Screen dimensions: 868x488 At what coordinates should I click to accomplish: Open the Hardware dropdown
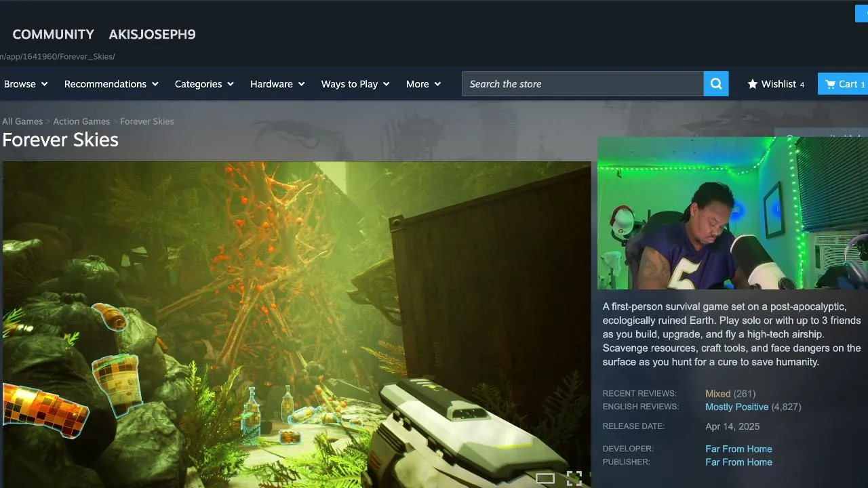coord(277,84)
